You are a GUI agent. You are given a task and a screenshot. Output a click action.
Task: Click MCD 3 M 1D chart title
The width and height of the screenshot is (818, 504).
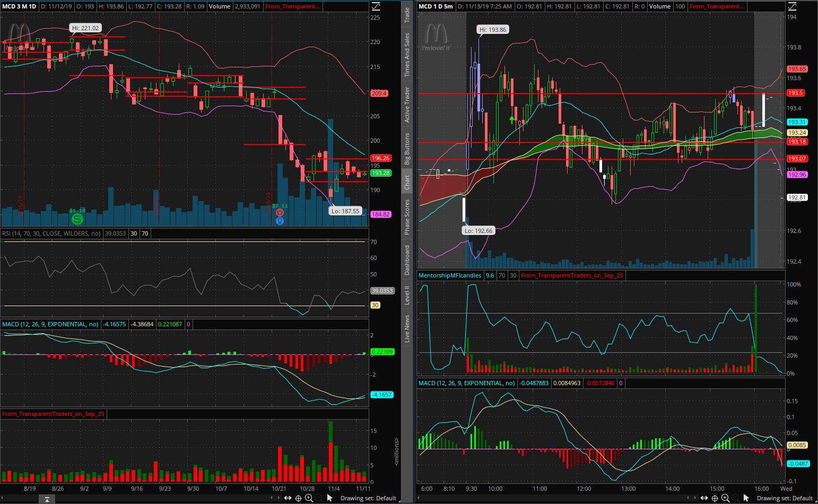coord(20,6)
